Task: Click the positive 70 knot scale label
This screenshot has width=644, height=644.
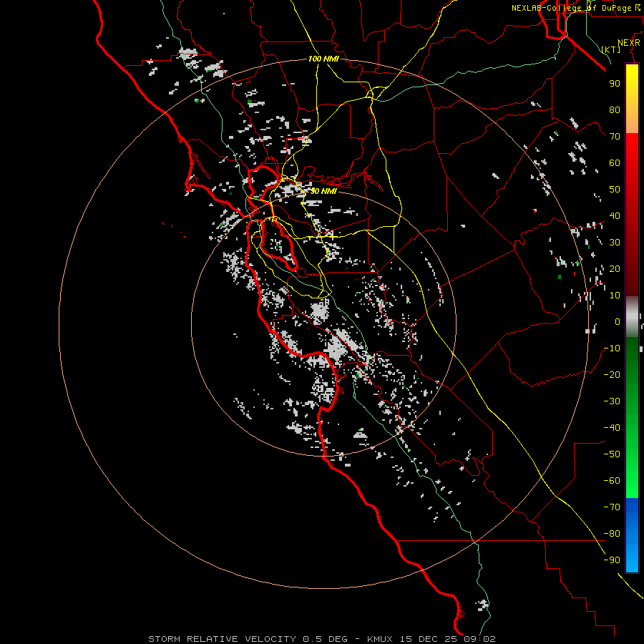Action: pyautogui.click(x=615, y=137)
